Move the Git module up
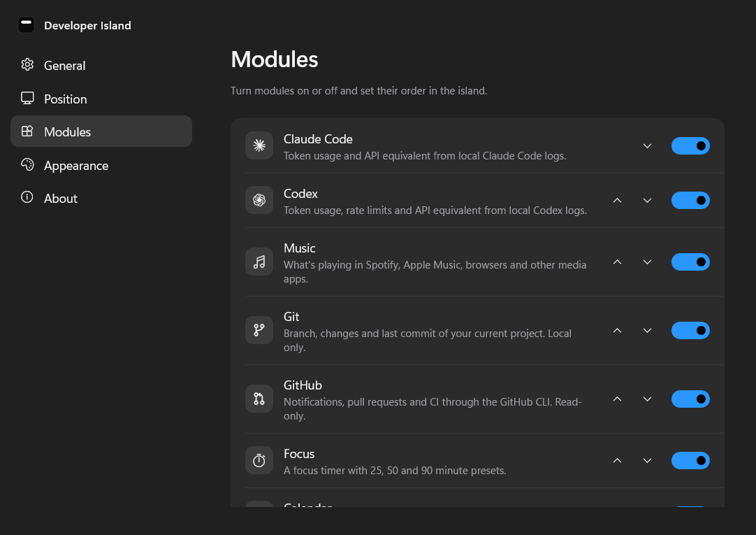This screenshot has width=756, height=535. point(617,331)
